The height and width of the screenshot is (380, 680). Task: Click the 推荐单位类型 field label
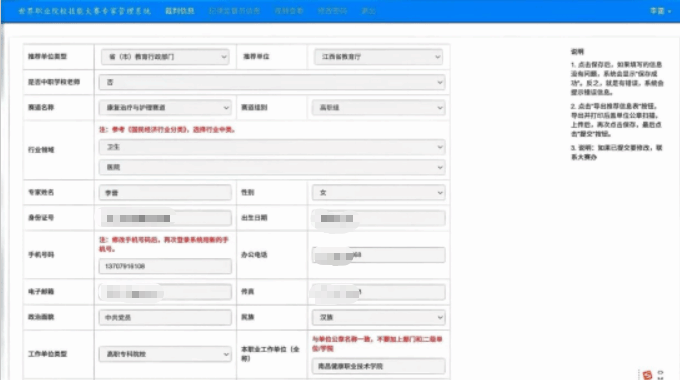pos(48,56)
